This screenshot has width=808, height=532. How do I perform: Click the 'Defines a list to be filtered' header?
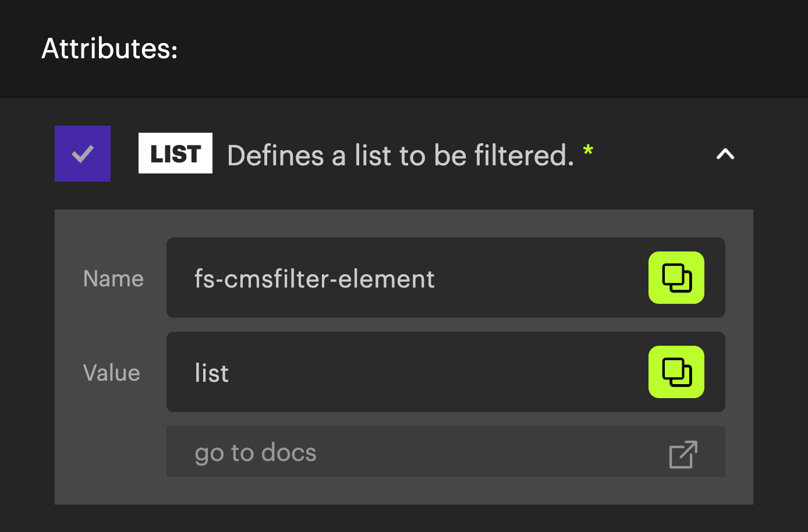(401, 155)
